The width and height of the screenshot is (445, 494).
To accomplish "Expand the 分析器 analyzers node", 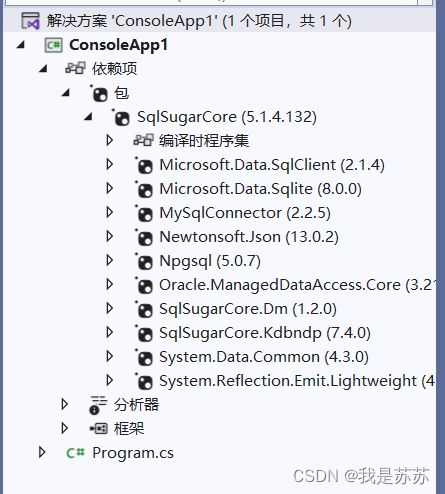I will (65, 404).
